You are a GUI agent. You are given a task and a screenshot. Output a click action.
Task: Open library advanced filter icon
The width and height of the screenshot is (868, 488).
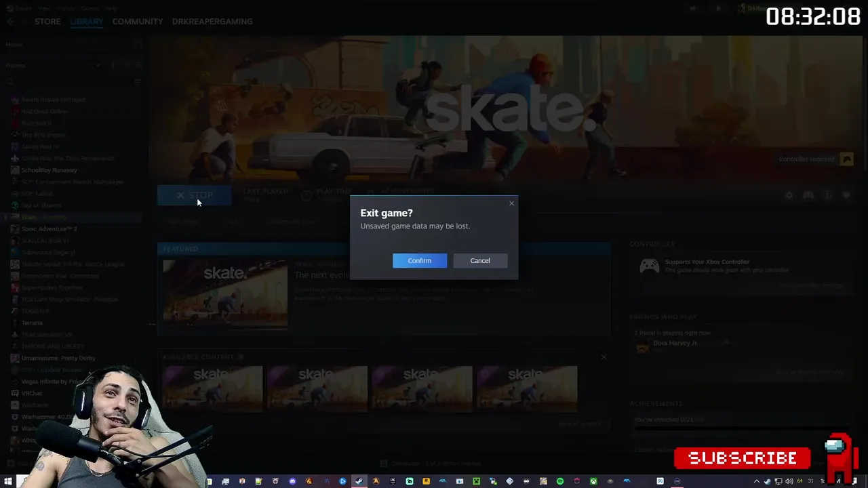click(138, 82)
